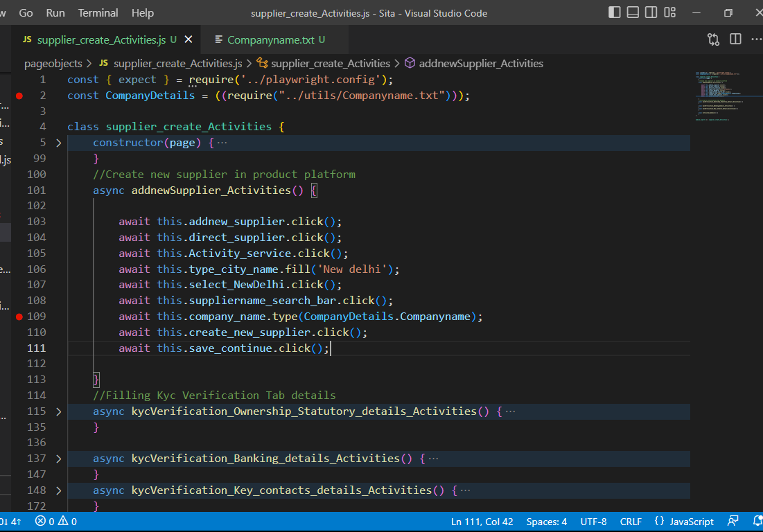Unfold constructor ellipsis after brace

(222, 143)
